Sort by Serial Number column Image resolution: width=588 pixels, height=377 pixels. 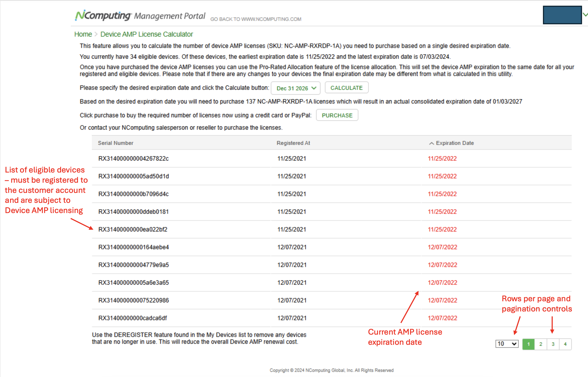pyautogui.click(x=115, y=143)
